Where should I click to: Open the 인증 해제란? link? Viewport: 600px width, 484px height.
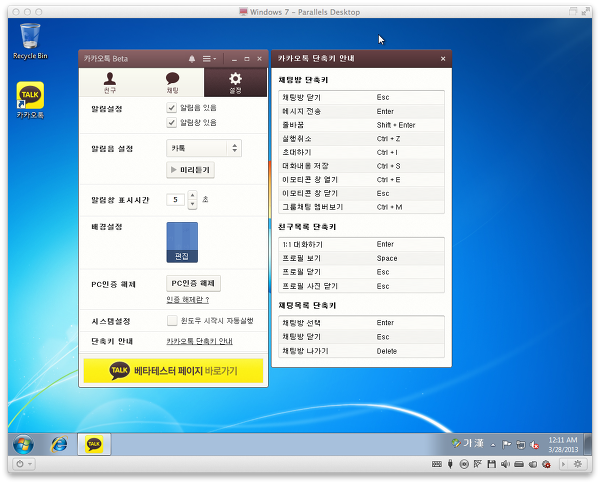click(x=188, y=300)
